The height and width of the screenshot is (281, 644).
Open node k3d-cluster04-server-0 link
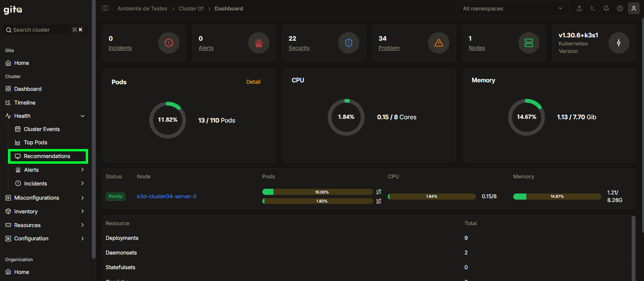click(167, 196)
